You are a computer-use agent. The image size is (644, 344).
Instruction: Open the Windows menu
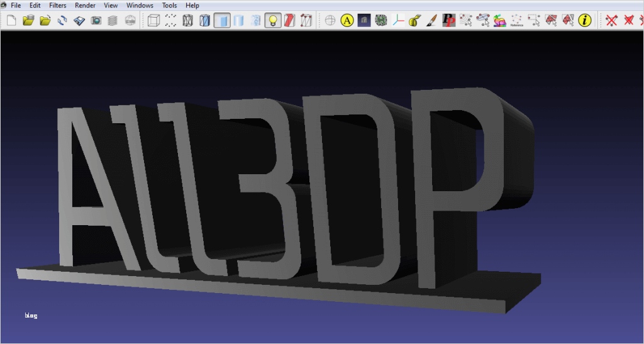tap(140, 5)
